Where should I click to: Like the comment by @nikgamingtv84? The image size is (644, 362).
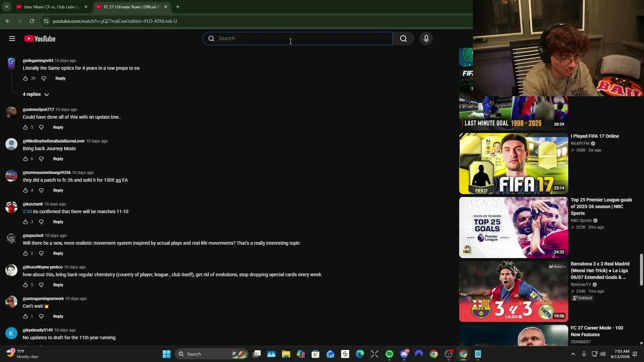(25, 78)
